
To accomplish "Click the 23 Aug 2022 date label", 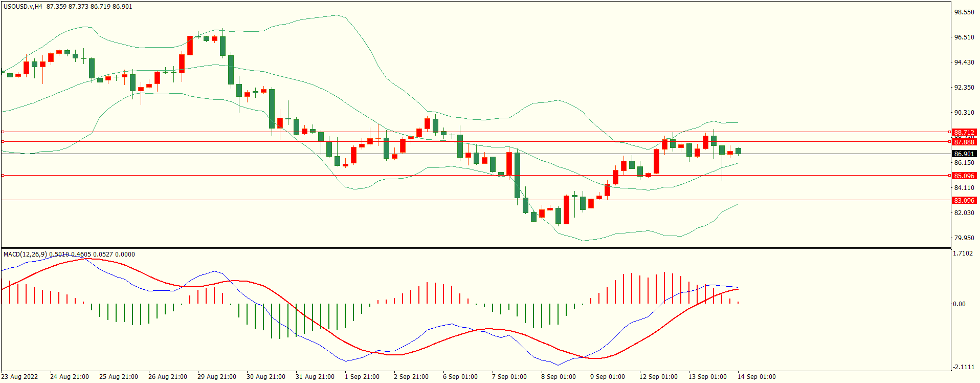I will 19,377.
